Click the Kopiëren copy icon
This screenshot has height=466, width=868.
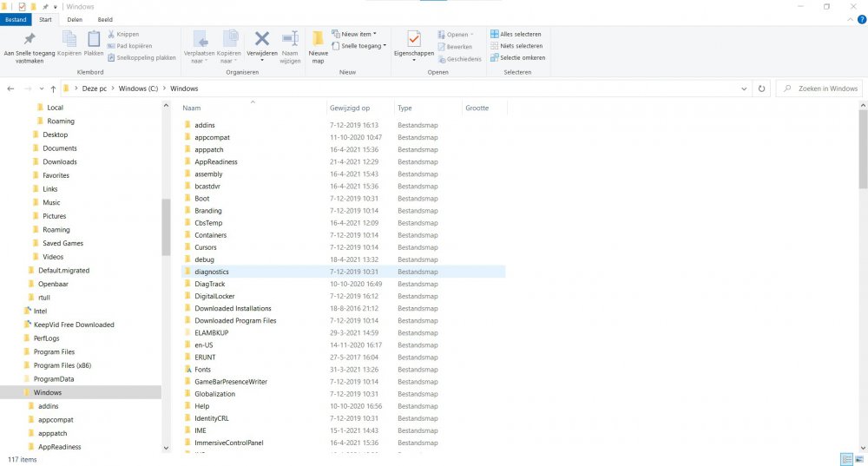[69, 40]
